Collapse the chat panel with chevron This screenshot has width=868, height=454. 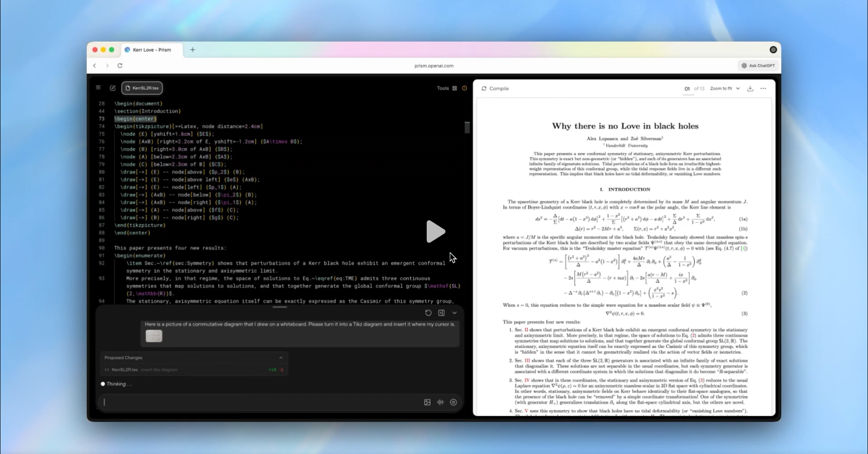point(454,313)
